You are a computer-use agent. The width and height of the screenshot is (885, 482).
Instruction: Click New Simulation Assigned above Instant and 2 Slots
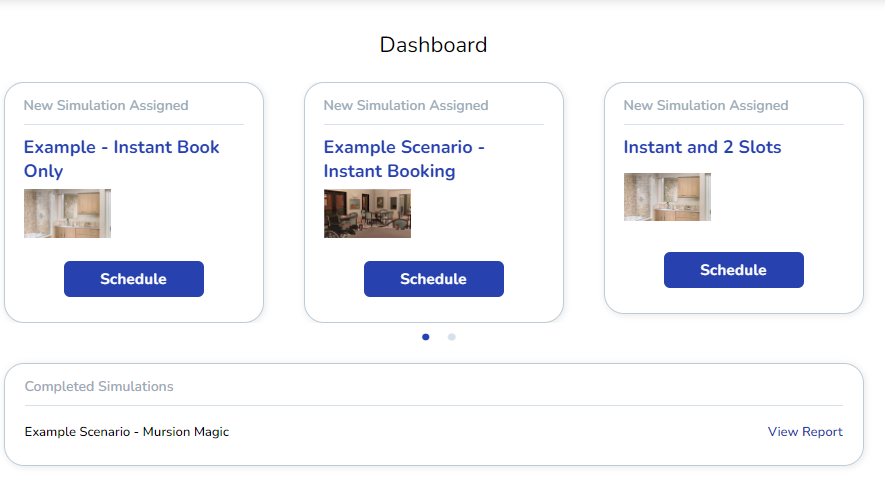[x=706, y=105]
